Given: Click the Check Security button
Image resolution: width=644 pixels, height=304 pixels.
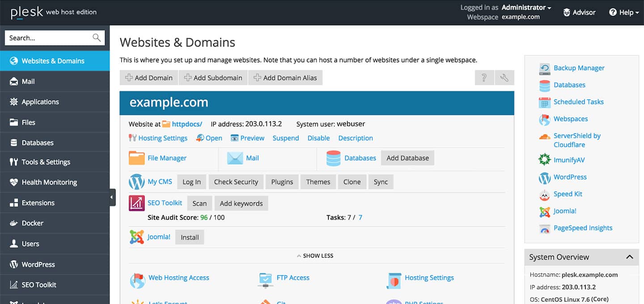Looking at the screenshot, I should (236, 182).
